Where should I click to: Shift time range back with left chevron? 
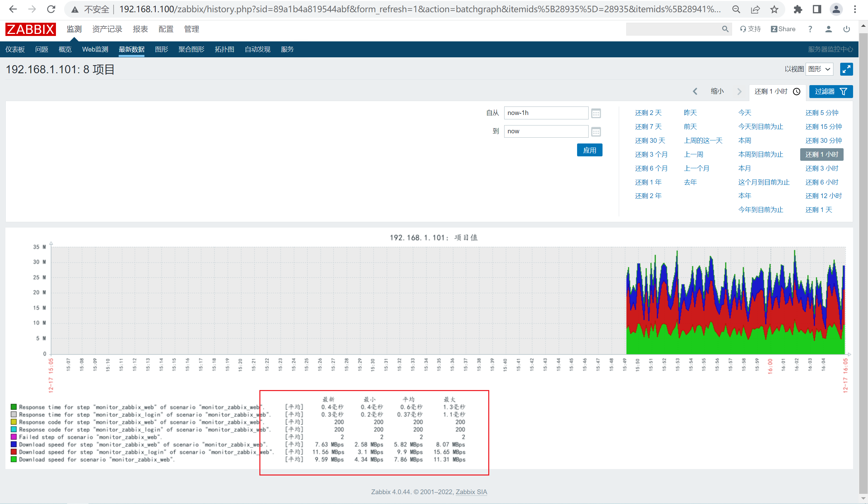[x=695, y=91]
